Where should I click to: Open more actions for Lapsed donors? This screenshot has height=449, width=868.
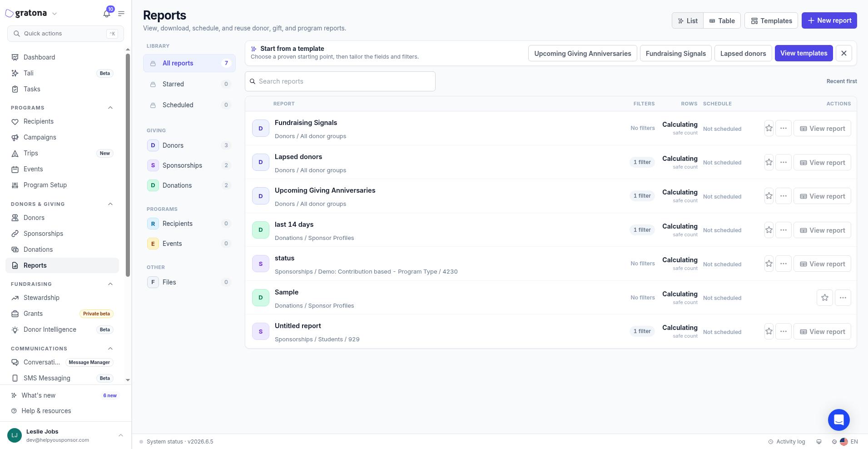[783, 162]
